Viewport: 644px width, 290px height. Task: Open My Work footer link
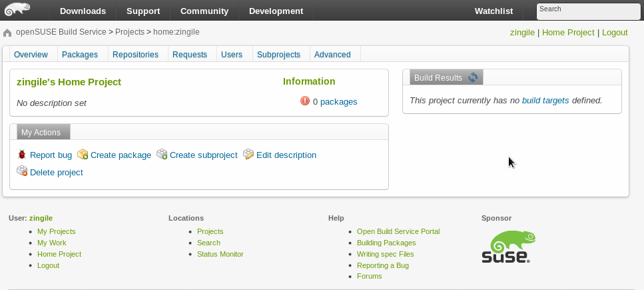point(52,243)
